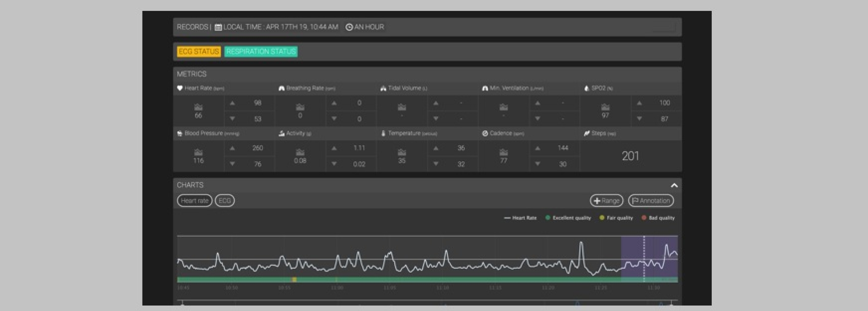Toggle the Bad quality legend entry

[x=658, y=218]
